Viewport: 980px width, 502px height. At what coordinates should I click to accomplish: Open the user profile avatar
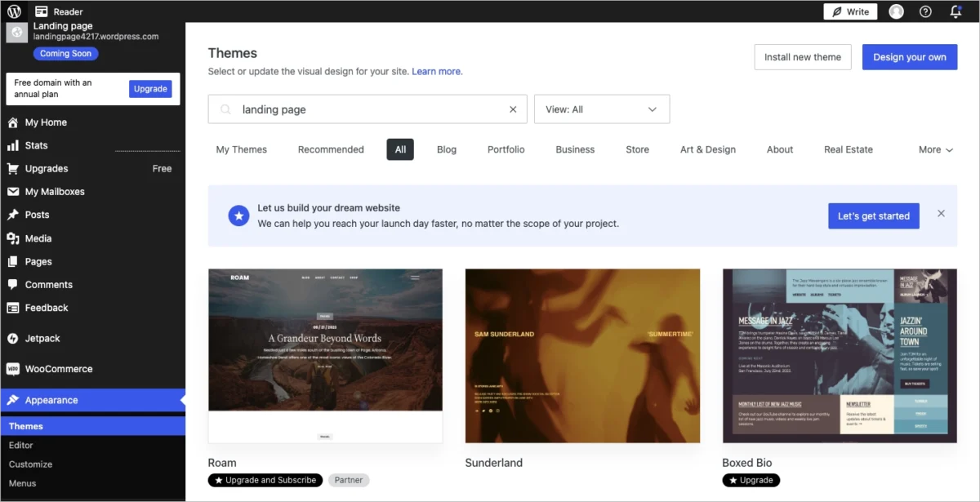[896, 11]
